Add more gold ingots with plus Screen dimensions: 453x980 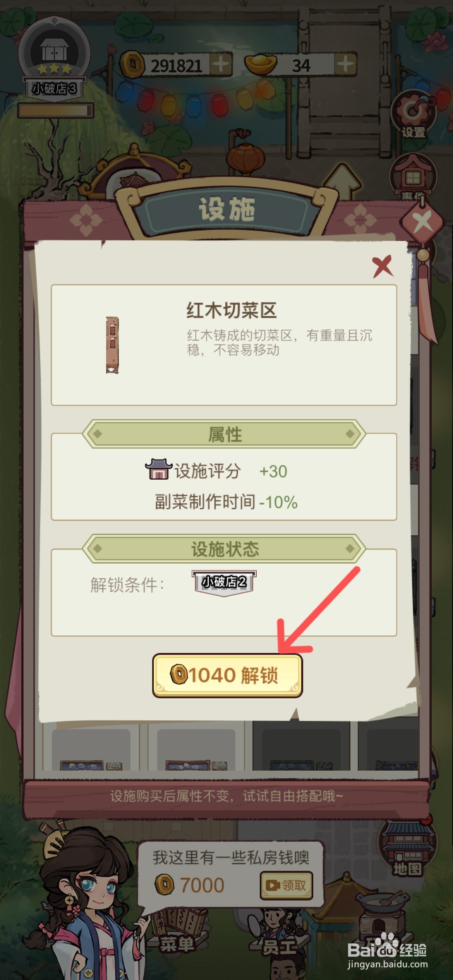345,64
